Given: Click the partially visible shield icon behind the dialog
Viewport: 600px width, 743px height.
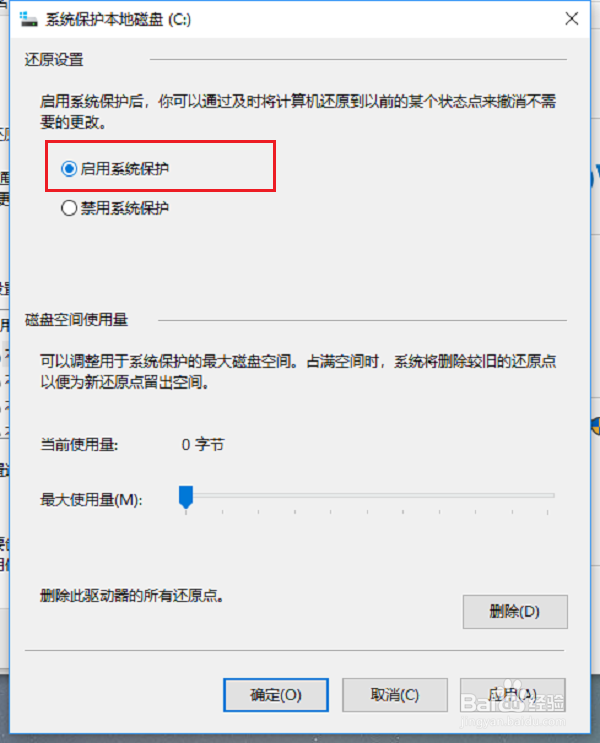Looking at the screenshot, I should [x=596, y=426].
